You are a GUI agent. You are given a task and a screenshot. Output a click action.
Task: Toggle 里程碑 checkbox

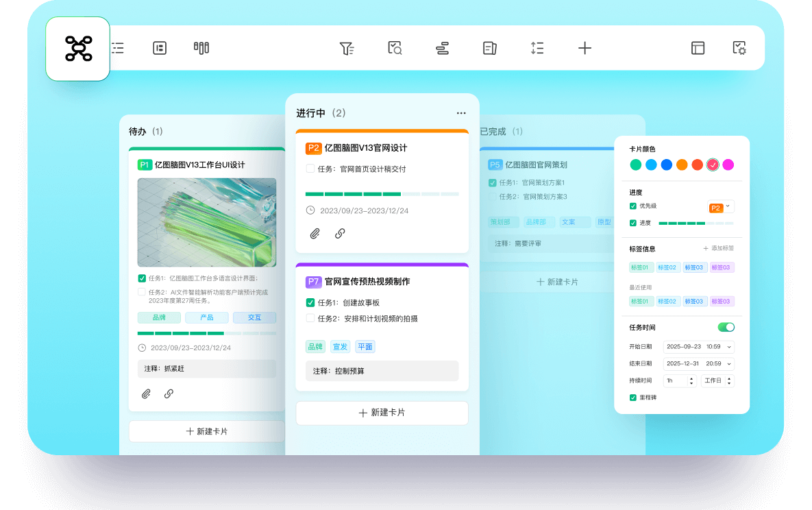click(x=633, y=398)
